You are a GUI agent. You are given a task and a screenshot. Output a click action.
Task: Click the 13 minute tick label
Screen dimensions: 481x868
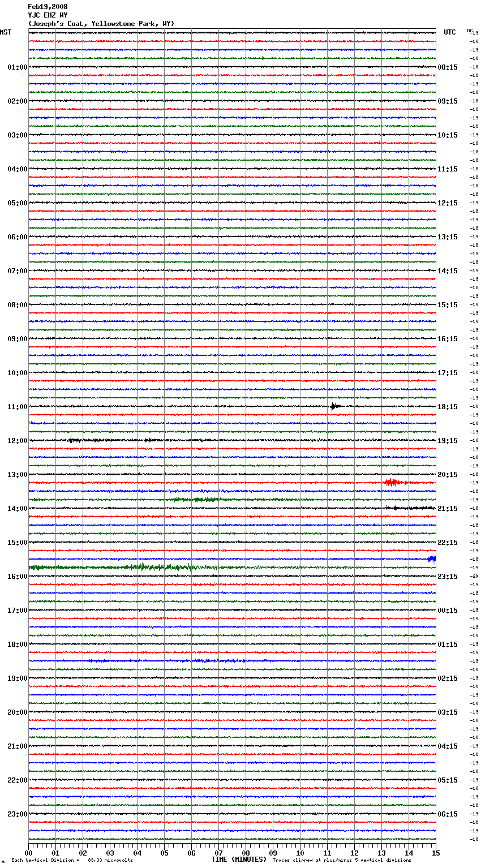click(382, 853)
